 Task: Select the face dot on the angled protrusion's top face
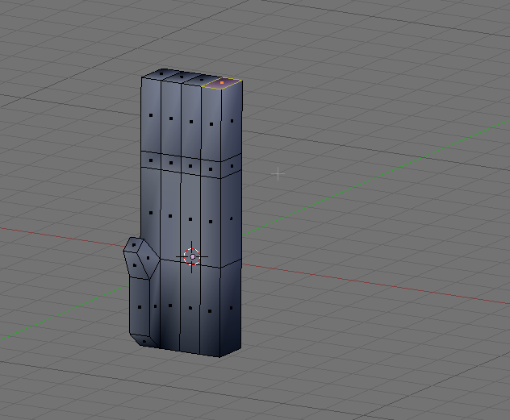tap(134, 245)
